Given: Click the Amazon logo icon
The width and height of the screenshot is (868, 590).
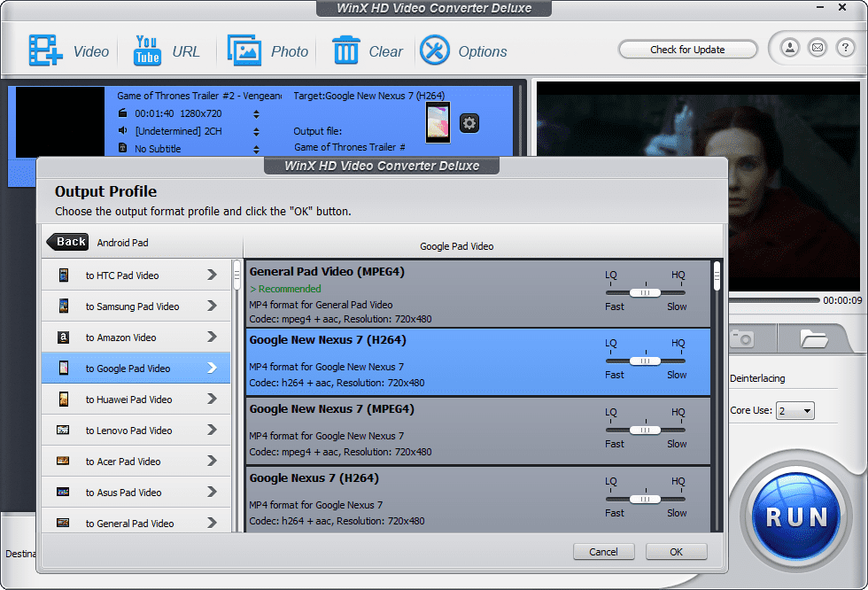Looking at the screenshot, I should point(64,337).
